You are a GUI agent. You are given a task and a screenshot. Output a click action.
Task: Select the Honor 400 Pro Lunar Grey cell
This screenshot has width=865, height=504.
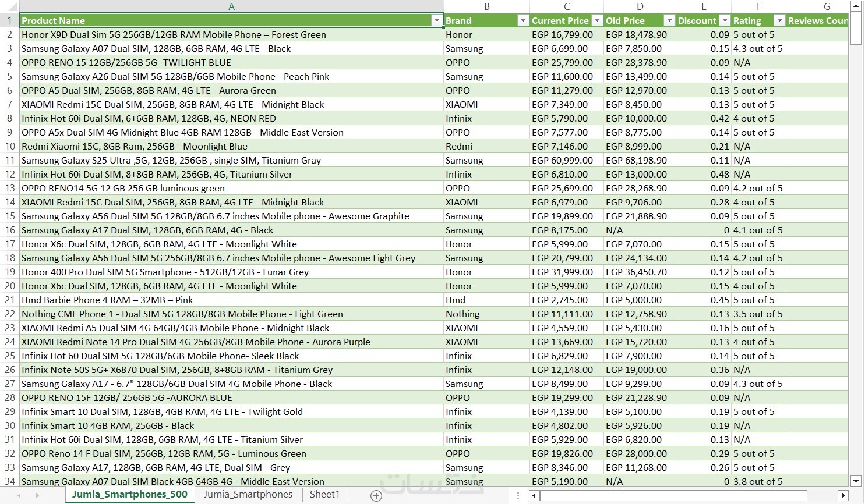(231, 272)
